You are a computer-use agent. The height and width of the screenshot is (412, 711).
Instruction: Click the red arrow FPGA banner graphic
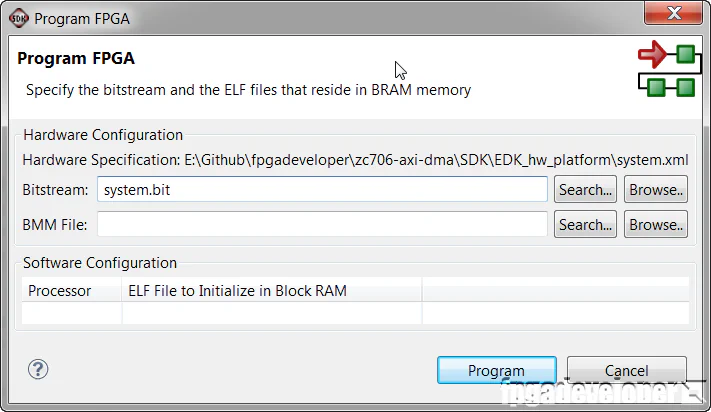tap(667, 70)
